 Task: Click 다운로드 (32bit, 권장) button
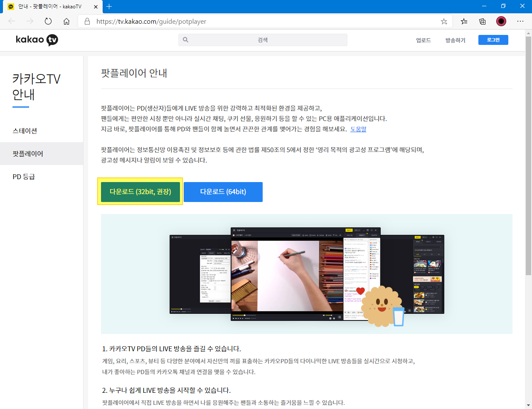coord(140,192)
